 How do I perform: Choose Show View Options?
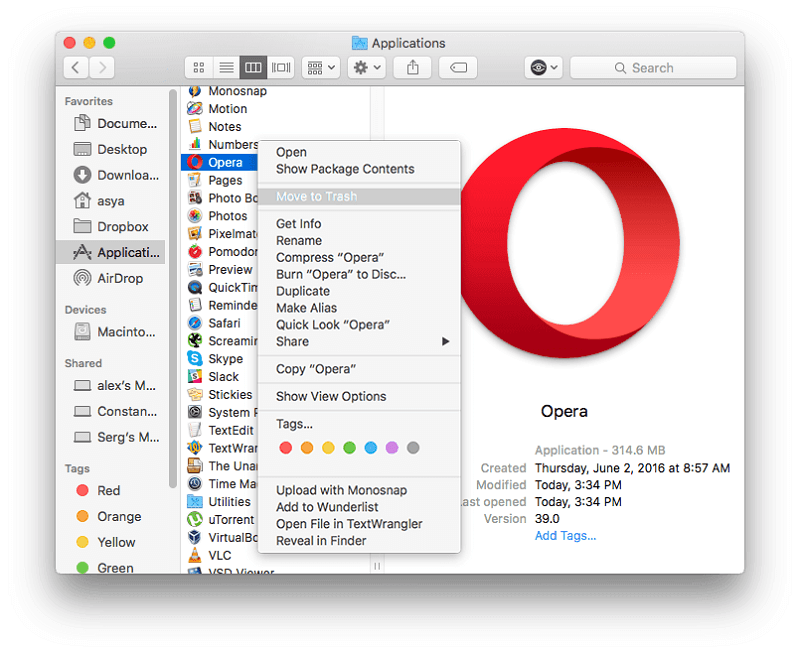tap(359, 396)
